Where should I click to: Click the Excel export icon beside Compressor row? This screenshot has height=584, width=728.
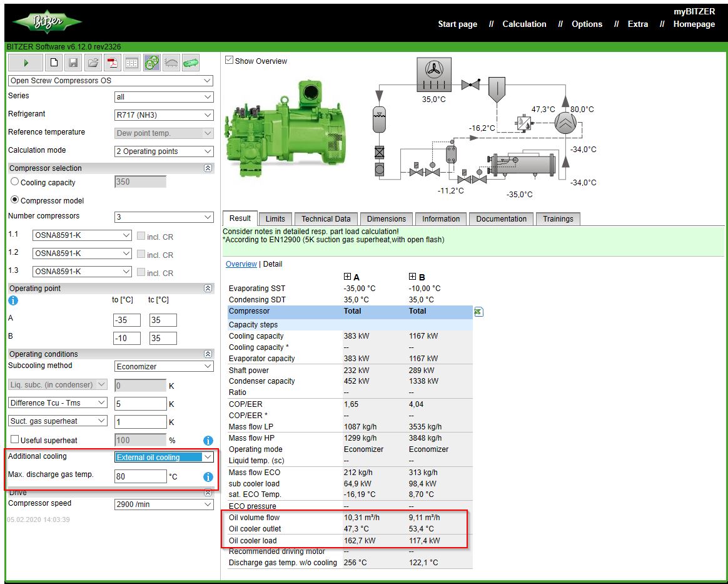478,312
